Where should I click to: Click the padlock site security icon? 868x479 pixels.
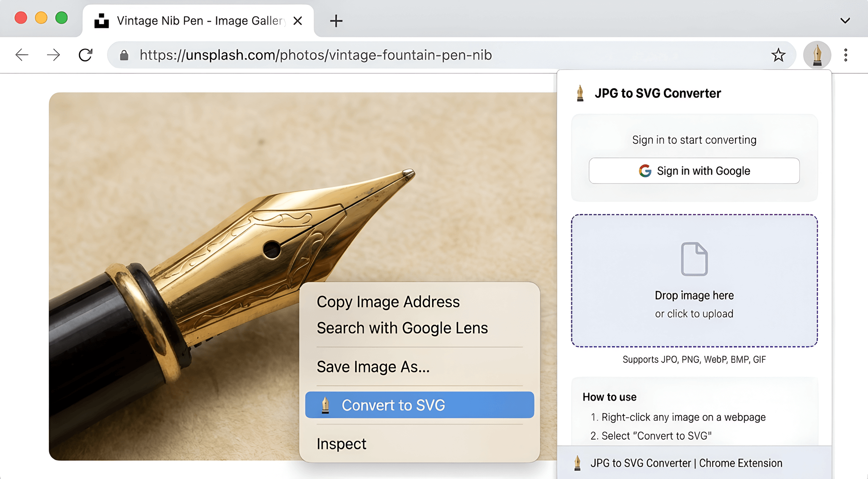[x=124, y=55]
